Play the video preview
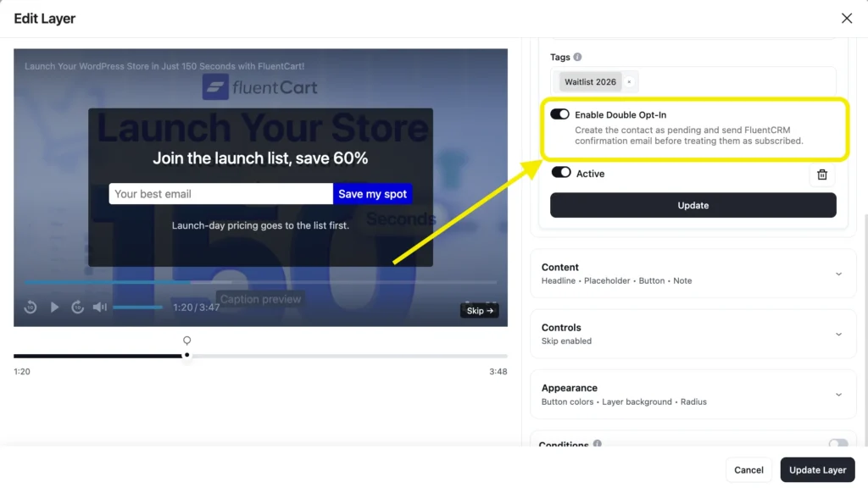This screenshot has width=868, height=493. point(54,307)
